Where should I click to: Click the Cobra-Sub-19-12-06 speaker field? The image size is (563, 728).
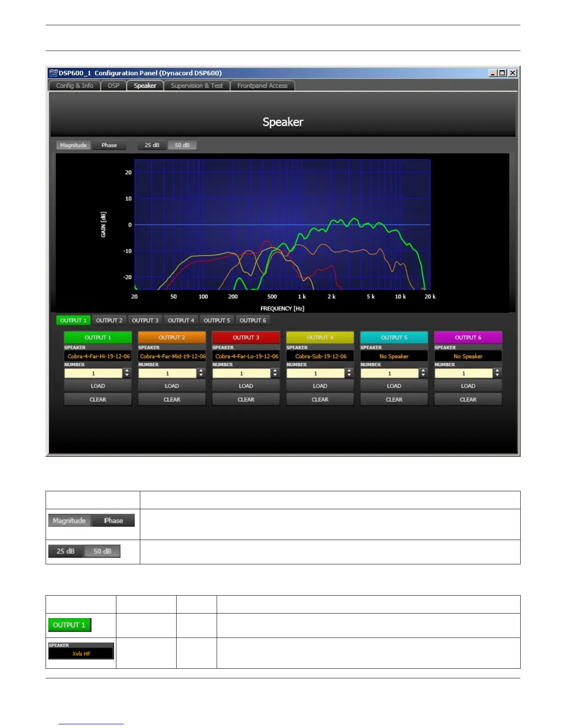point(320,356)
